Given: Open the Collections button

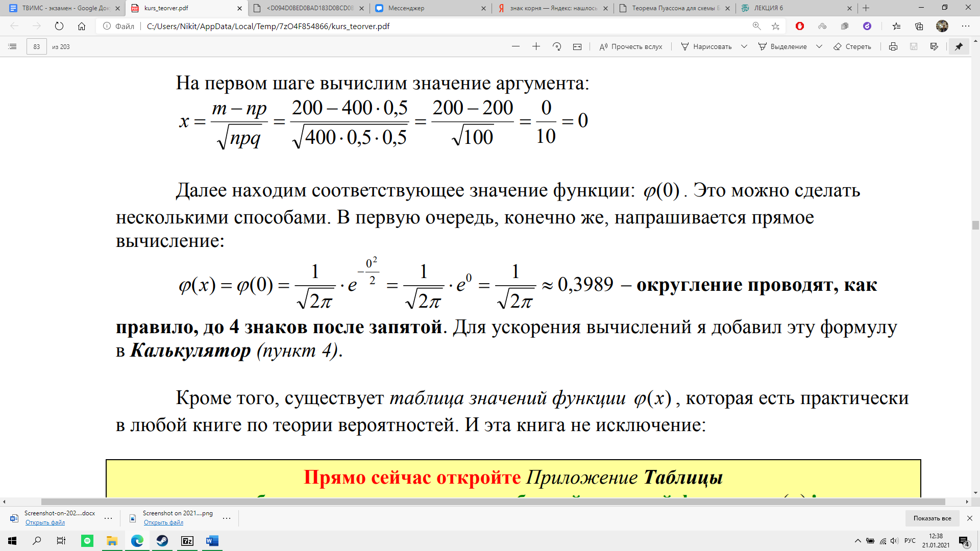Looking at the screenshot, I should (x=919, y=26).
